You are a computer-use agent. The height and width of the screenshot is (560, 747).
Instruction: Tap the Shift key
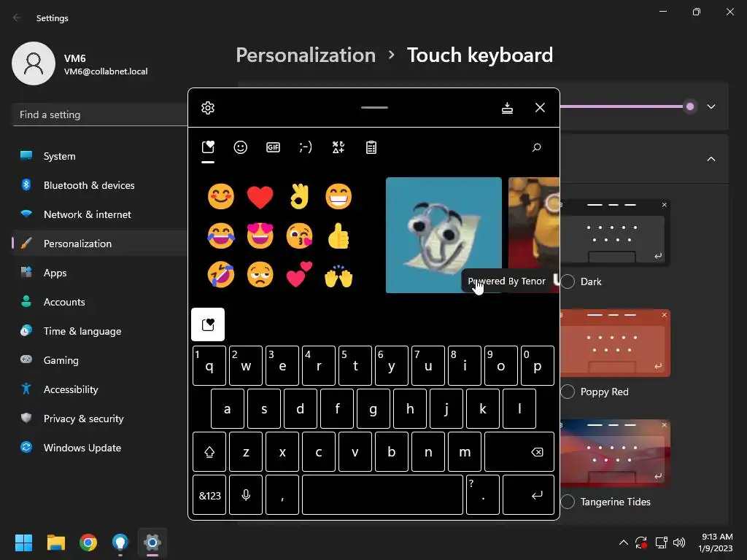pos(209,452)
